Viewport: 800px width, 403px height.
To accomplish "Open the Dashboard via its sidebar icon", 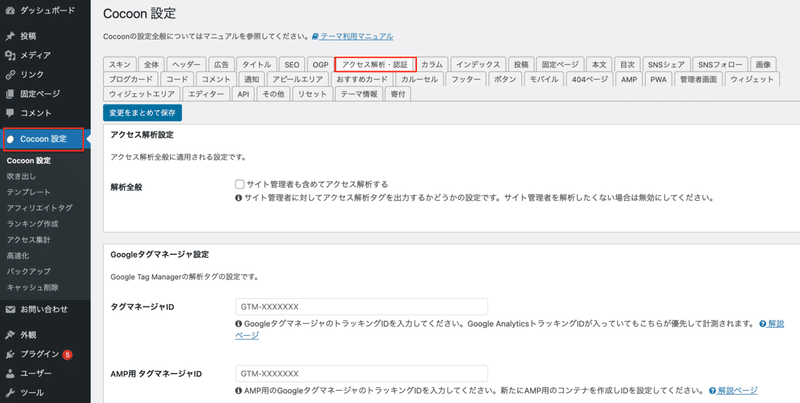I will pos(10,10).
